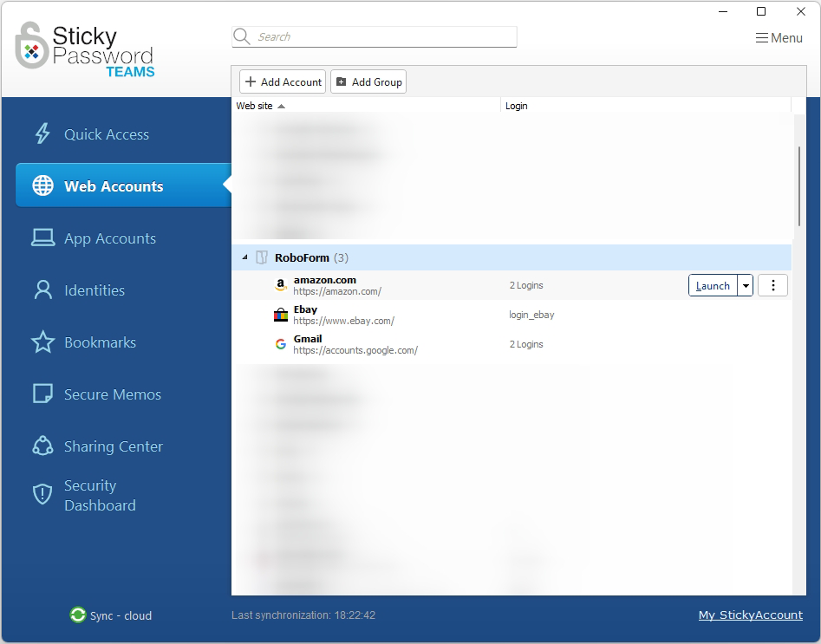The width and height of the screenshot is (821, 644).
Task: Collapse the RoboForm group
Action: click(x=244, y=257)
